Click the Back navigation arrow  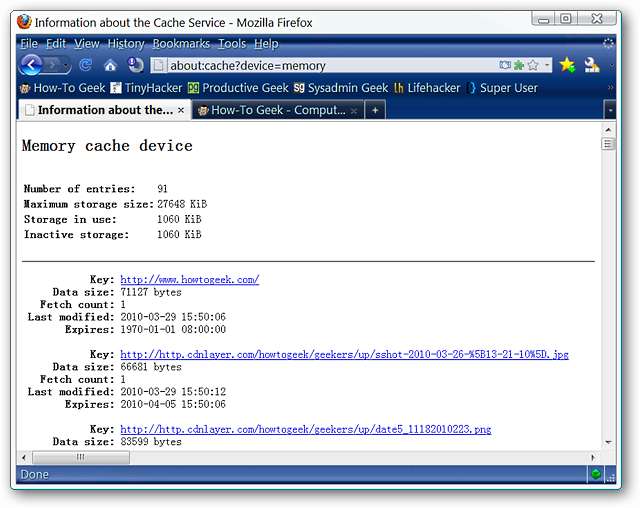tap(30, 65)
